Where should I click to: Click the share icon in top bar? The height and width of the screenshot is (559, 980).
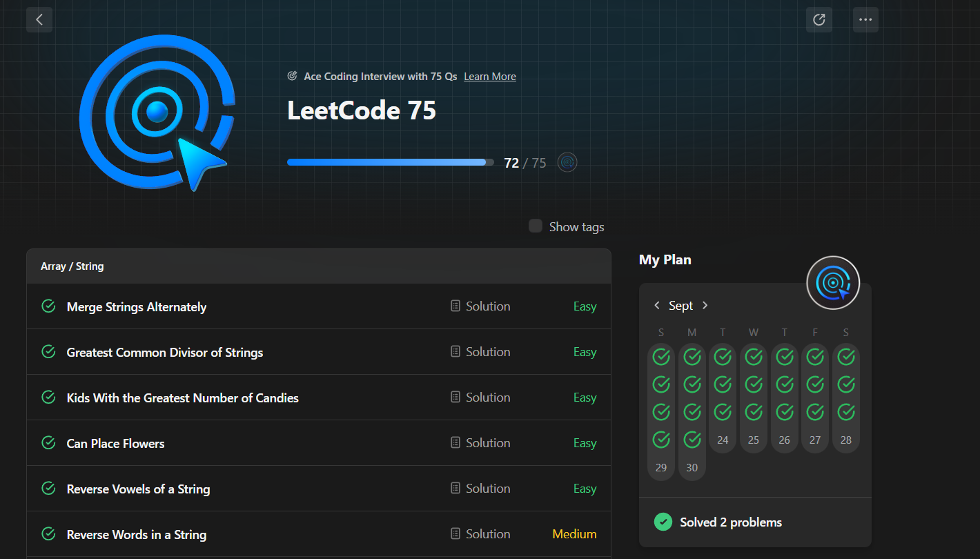819,19
